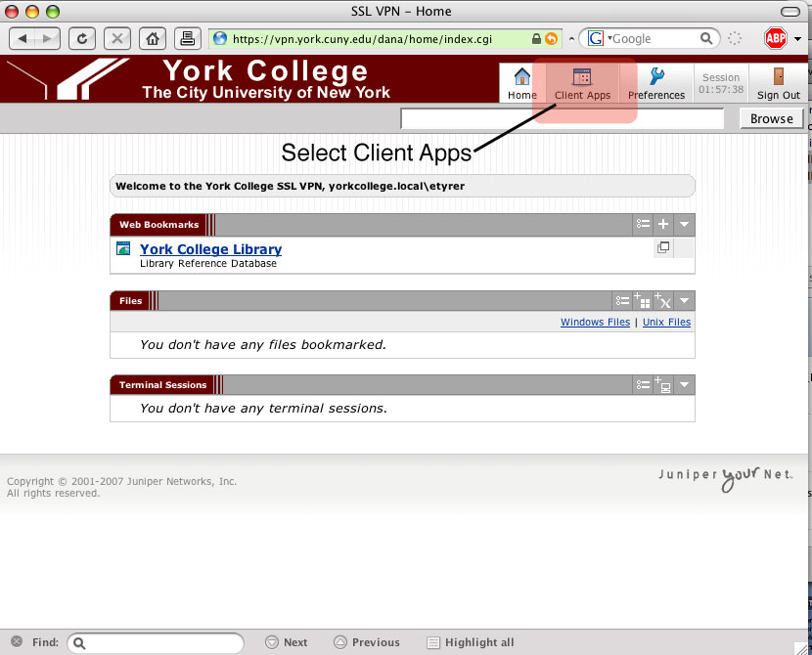Click the Terminal Sessions panel title
Screen dimensions: 812x655
(x=162, y=385)
